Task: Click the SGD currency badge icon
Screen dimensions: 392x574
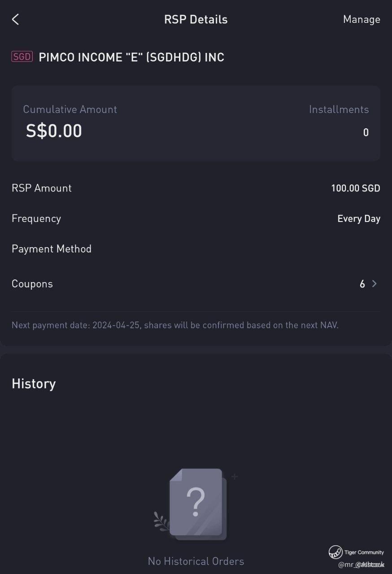Action: pos(22,57)
